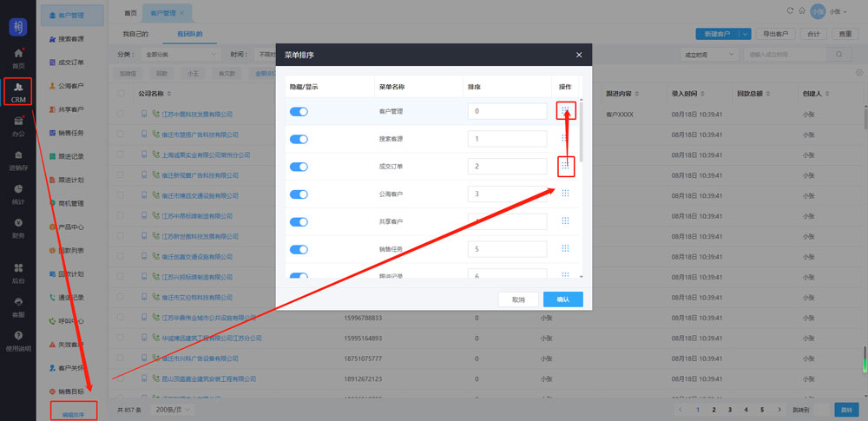This screenshot has width=868, height=421.
Task: Switch to the 我团队的 tab
Action: click(x=190, y=34)
